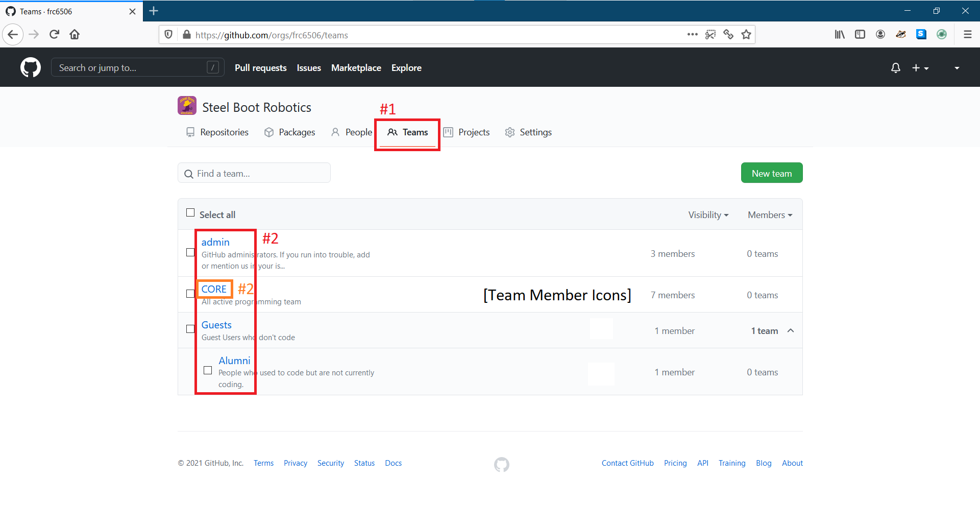Viewport: 980px width, 526px height.
Task: Open the plus create-new menu
Action: coord(920,68)
